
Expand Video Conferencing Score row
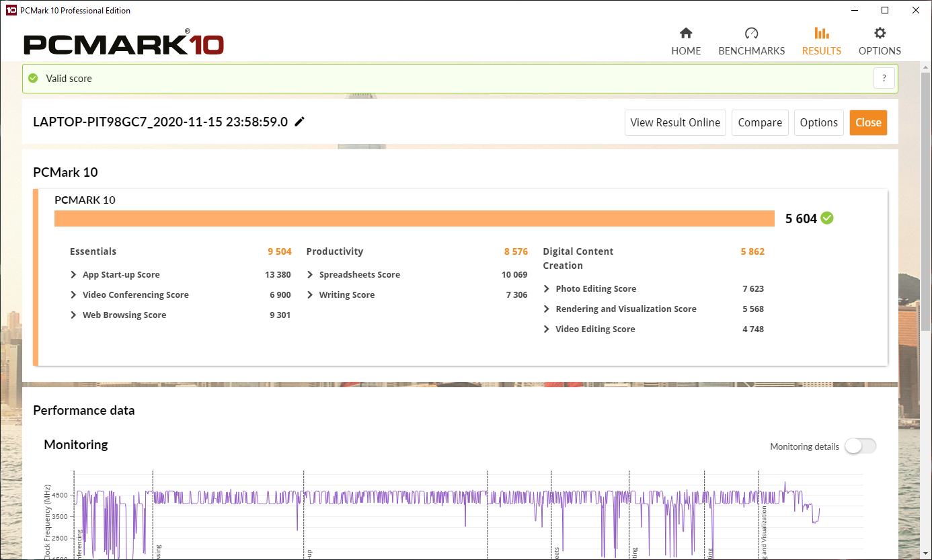73,295
